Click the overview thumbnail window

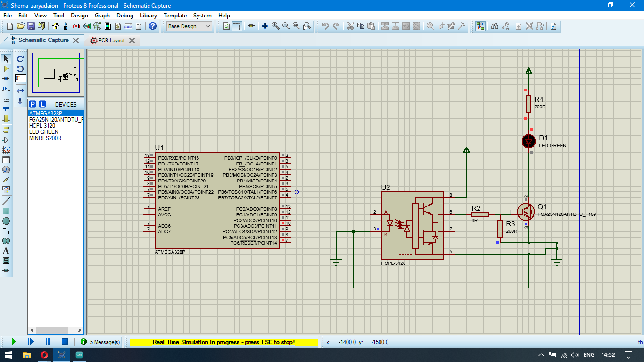[56, 72]
